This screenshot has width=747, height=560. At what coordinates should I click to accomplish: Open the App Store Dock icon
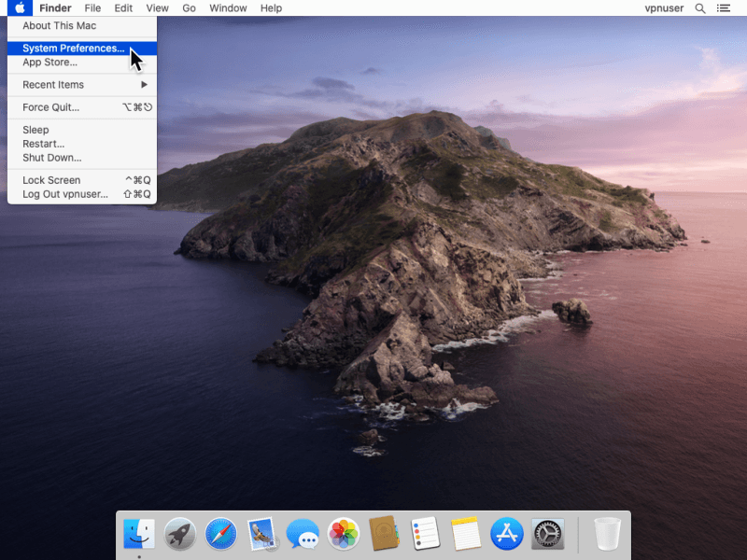[x=506, y=534]
